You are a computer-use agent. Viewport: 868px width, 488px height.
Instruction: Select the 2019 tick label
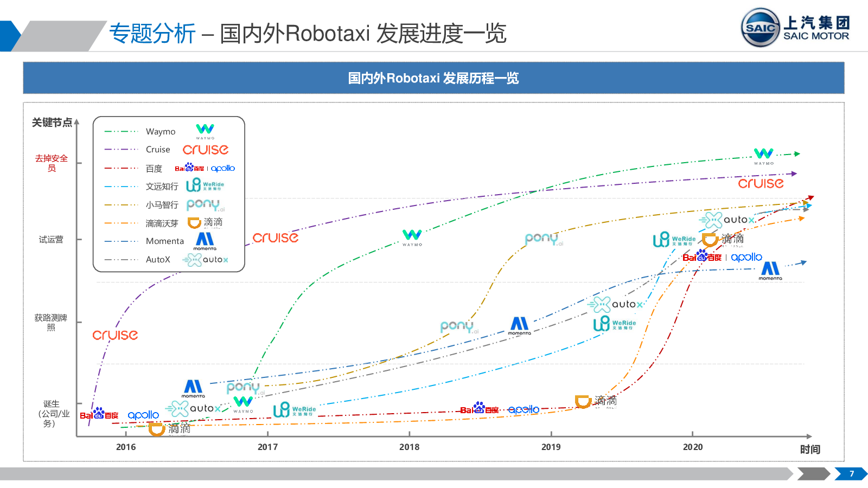pyautogui.click(x=551, y=447)
